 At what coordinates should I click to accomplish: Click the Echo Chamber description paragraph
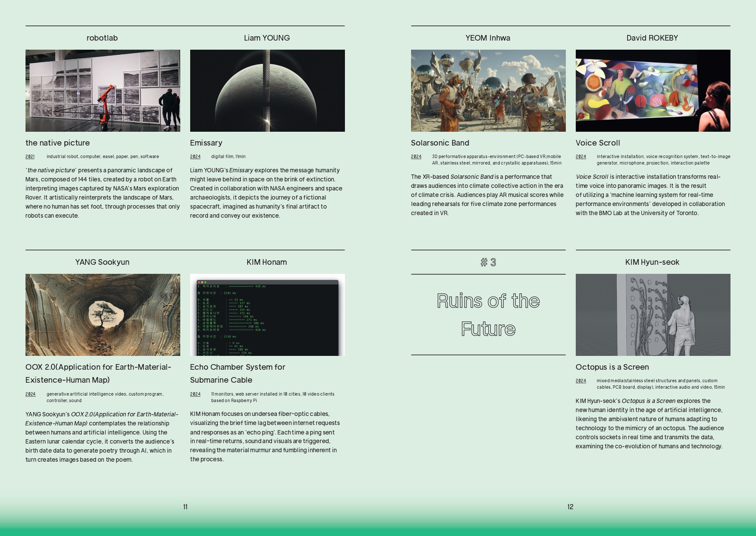(x=265, y=437)
